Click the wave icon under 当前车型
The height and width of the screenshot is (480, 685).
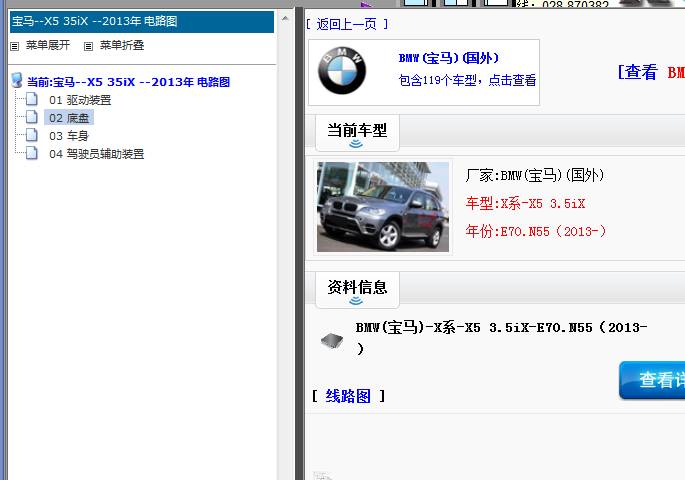coord(356,144)
